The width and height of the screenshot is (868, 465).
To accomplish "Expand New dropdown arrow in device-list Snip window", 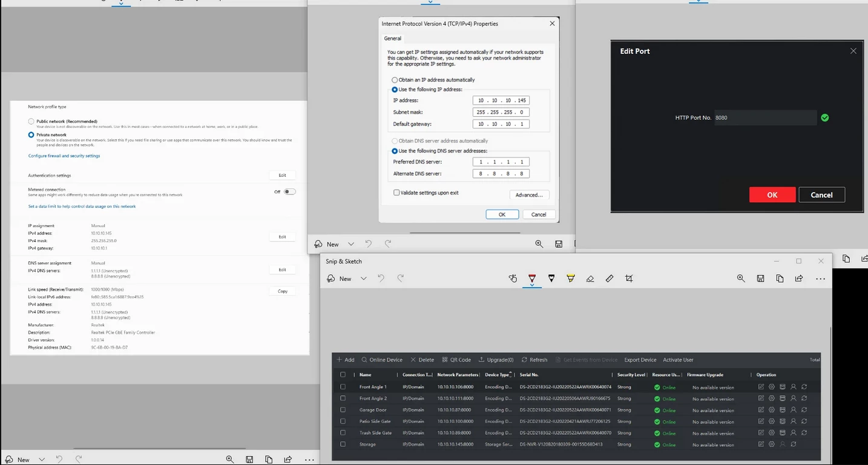I will click(x=363, y=279).
